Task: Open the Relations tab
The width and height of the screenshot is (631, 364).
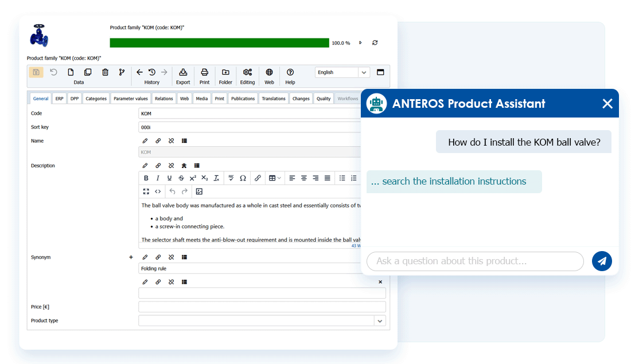Action: (x=164, y=99)
